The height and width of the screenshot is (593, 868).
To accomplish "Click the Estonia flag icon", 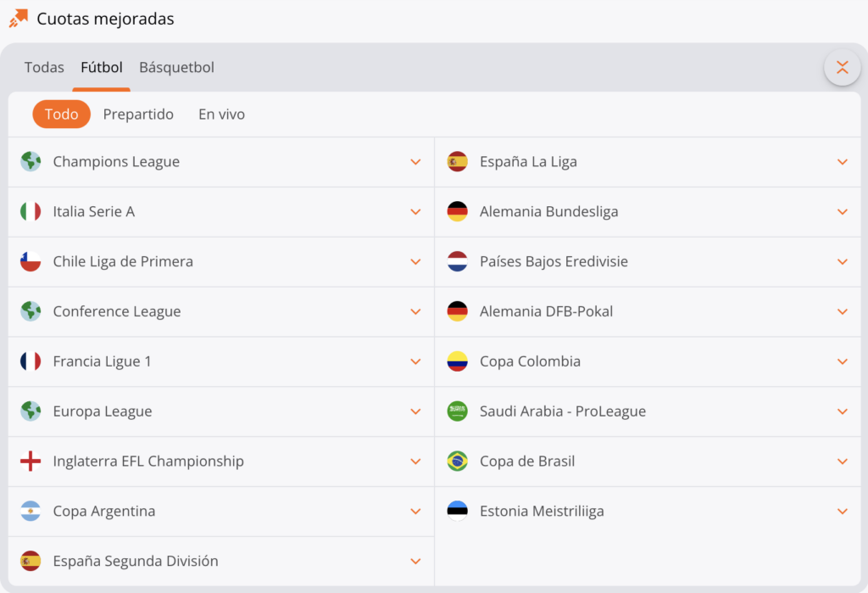I will 457,512.
